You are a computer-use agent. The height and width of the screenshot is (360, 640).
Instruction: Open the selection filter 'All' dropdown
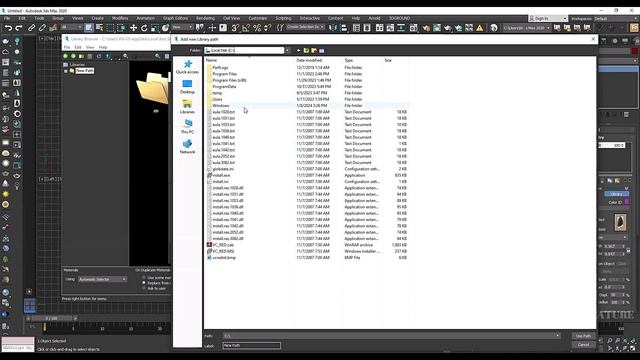71,27
